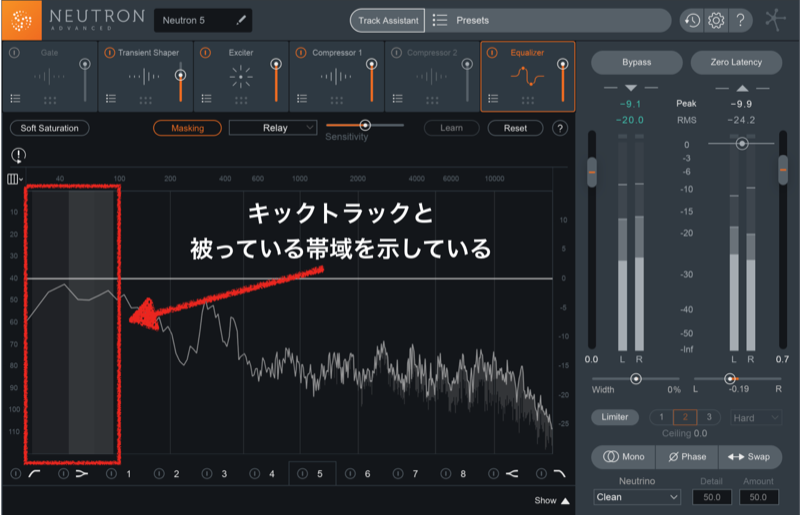Select the low shelf filter icon
Image resolution: width=800 pixels, height=515 pixels.
click(x=82, y=474)
